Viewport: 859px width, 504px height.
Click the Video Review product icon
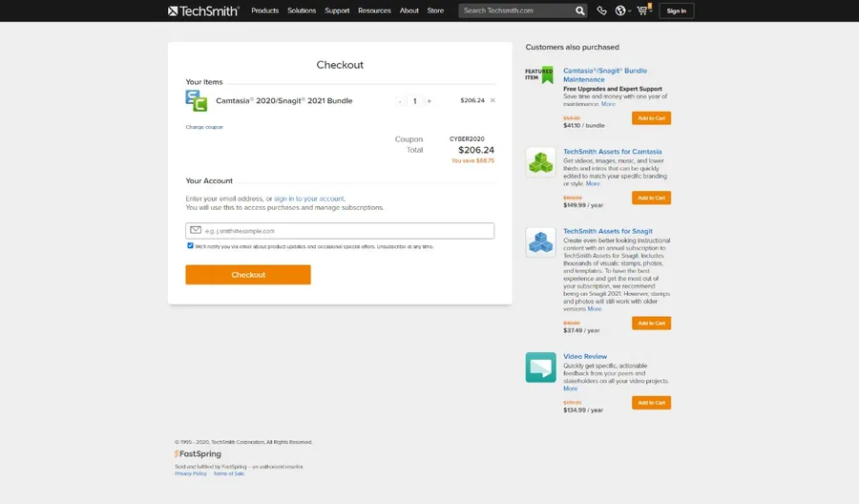(x=541, y=367)
